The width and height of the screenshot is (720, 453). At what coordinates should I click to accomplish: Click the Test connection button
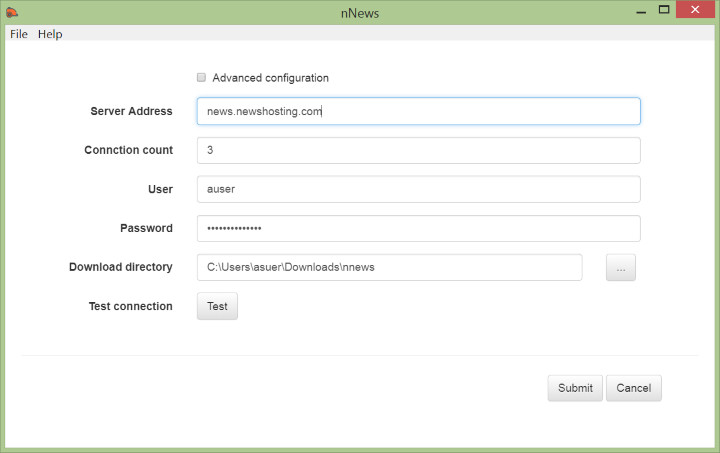click(217, 306)
